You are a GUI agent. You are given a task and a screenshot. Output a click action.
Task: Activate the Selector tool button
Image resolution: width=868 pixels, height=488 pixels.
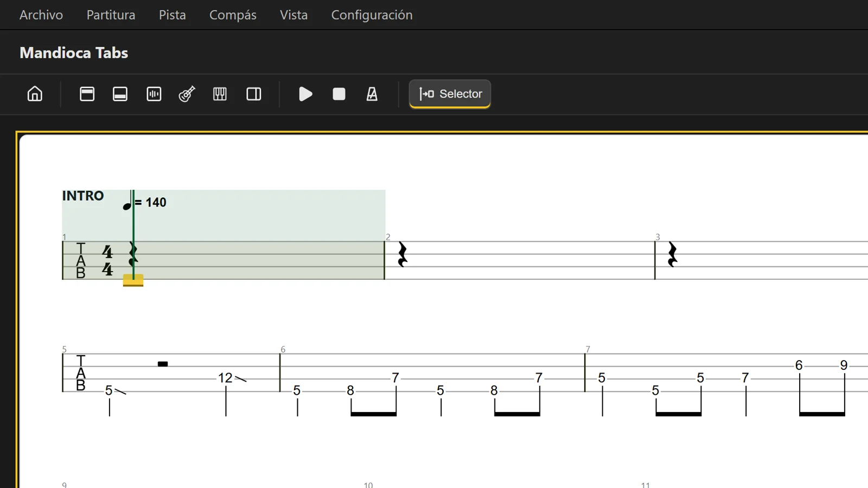tap(450, 94)
